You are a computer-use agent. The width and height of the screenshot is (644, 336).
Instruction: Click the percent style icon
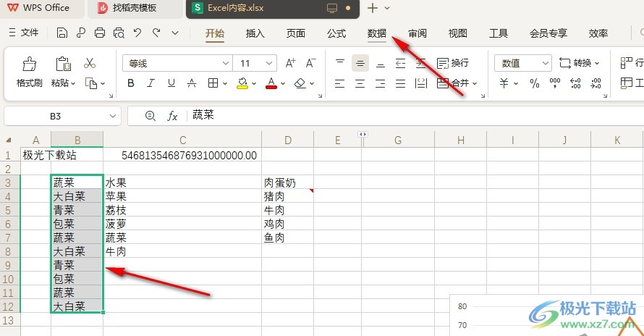pos(535,83)
